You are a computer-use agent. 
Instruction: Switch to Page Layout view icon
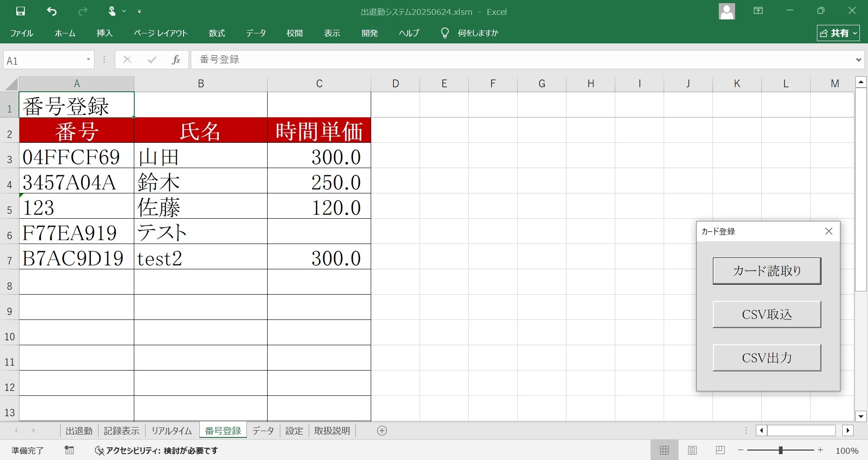coord(692,450)
